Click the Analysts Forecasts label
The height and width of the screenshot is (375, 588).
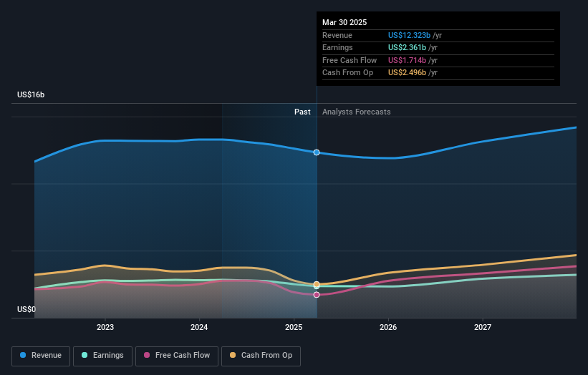356,112
